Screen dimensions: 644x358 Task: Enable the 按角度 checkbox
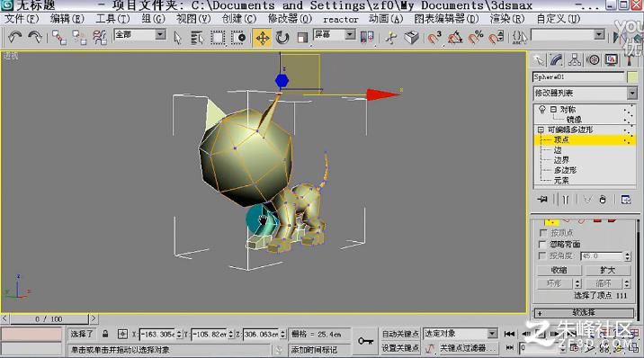[543, 255]
